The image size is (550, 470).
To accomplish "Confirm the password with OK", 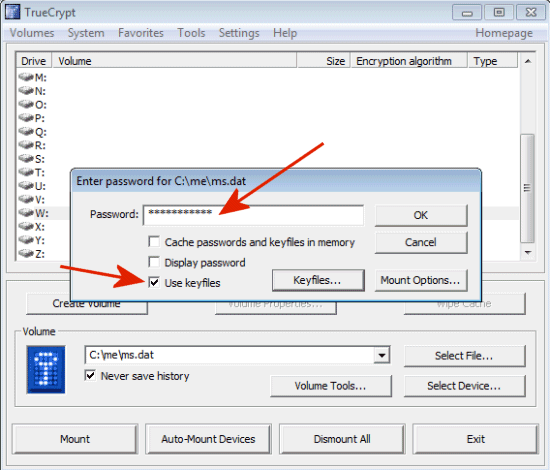I will [x=421, y=215].
